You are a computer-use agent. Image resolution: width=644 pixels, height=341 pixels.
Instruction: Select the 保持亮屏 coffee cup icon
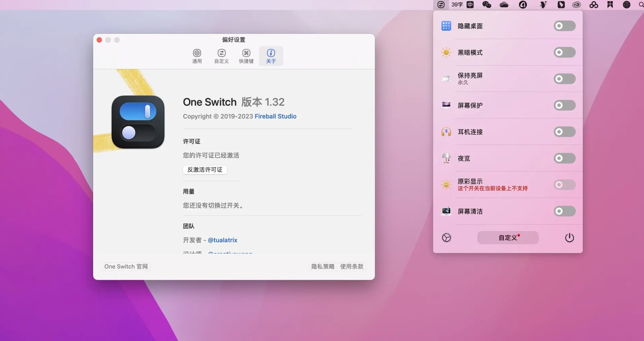tap(446, 79)
